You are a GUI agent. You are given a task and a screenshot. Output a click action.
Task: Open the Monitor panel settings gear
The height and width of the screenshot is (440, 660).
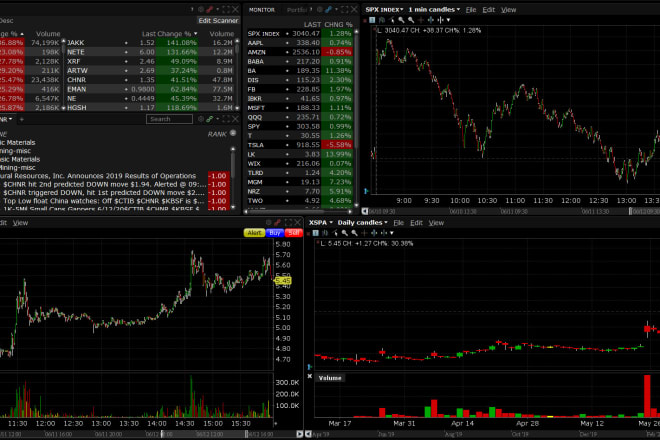(x=320, y=9)
